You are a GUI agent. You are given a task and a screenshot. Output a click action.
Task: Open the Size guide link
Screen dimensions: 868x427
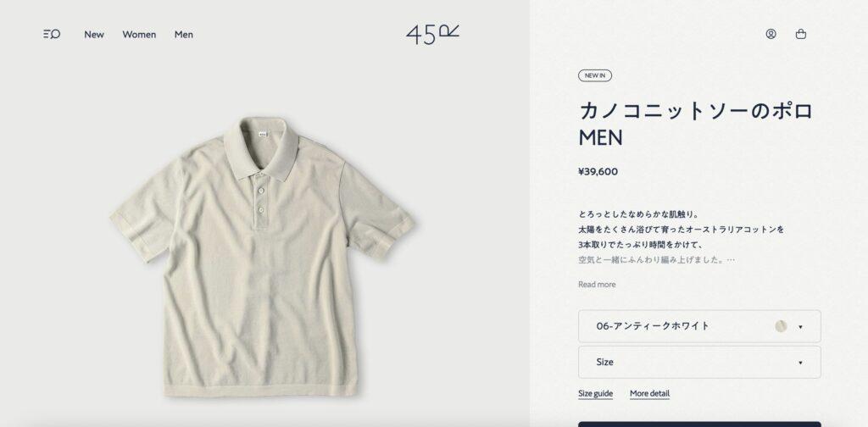[x=595, y=394]
